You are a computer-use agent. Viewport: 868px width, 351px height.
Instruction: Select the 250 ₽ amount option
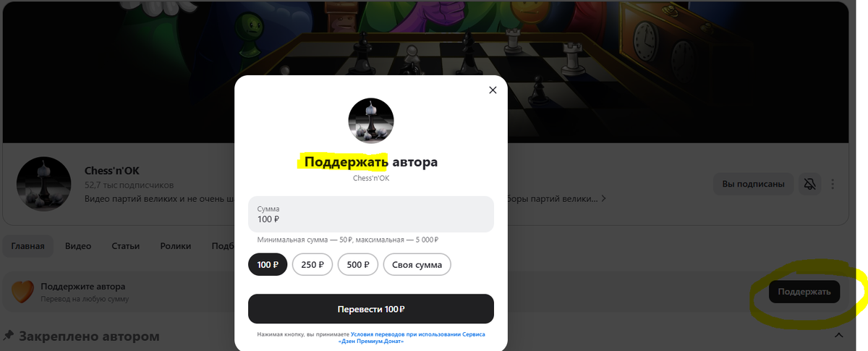point(312,264)
